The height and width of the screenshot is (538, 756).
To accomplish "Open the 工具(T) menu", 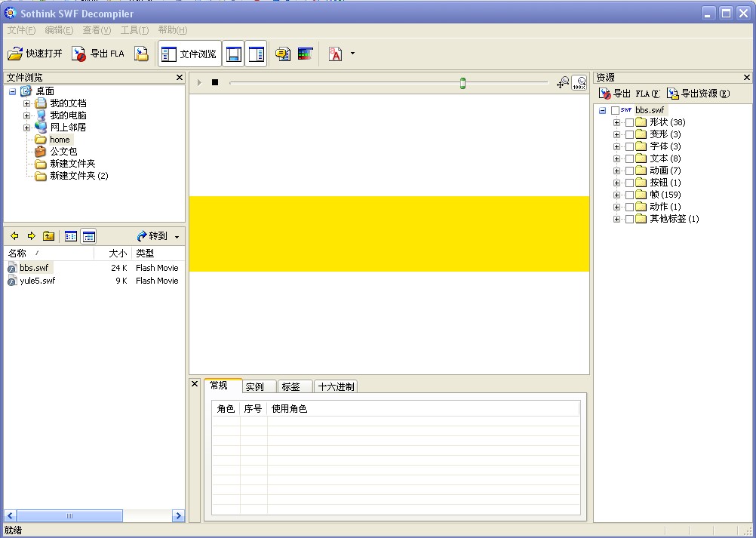I will point(134,30).
